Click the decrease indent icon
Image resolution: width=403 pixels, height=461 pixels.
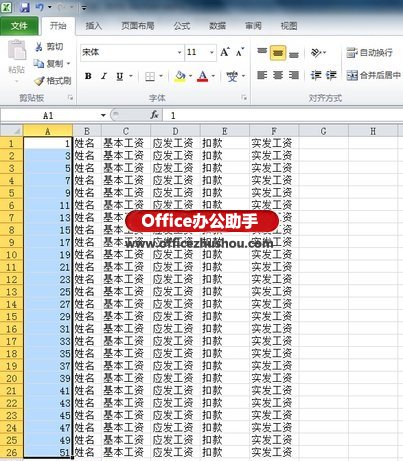click(315, 75)
